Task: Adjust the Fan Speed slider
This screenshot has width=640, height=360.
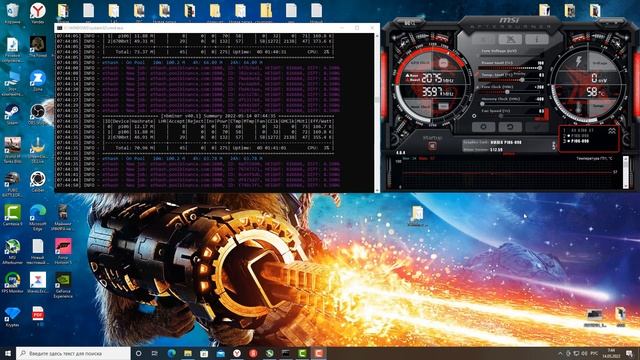Action: [508, 116]
